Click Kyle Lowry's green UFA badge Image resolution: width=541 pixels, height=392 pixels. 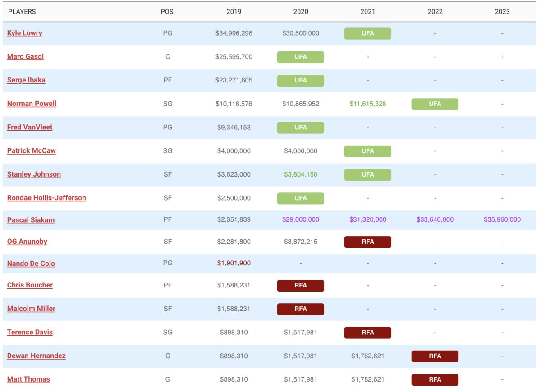click(x=367, y=34)
